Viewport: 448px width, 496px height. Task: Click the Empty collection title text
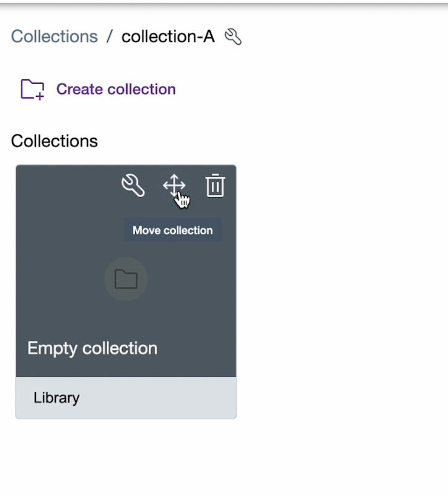91,348
